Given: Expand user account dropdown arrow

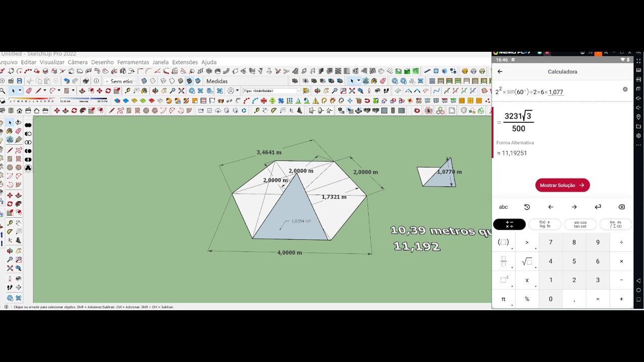Looking at the screenshot, I should coord(237,90).
